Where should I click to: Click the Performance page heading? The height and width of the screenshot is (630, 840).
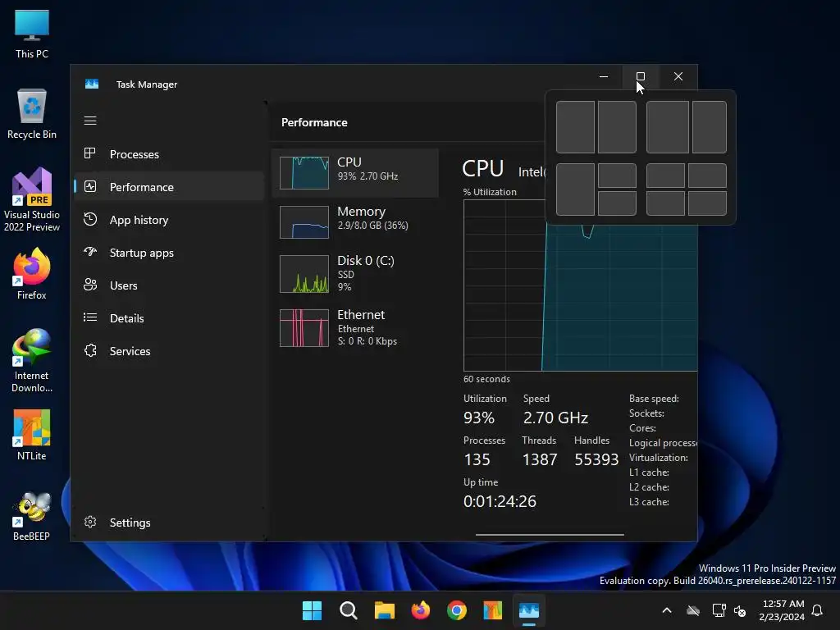(314, 122)
